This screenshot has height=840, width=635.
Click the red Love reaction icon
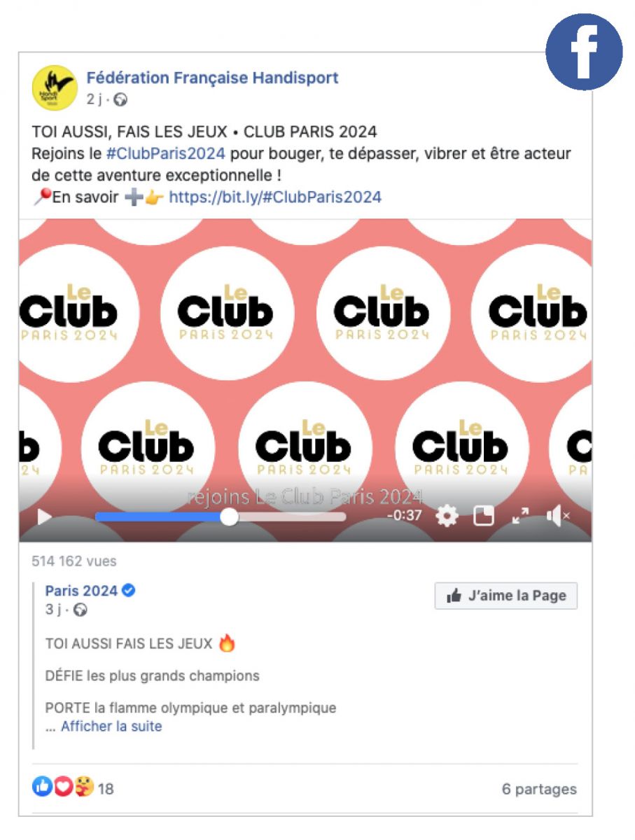63,787
